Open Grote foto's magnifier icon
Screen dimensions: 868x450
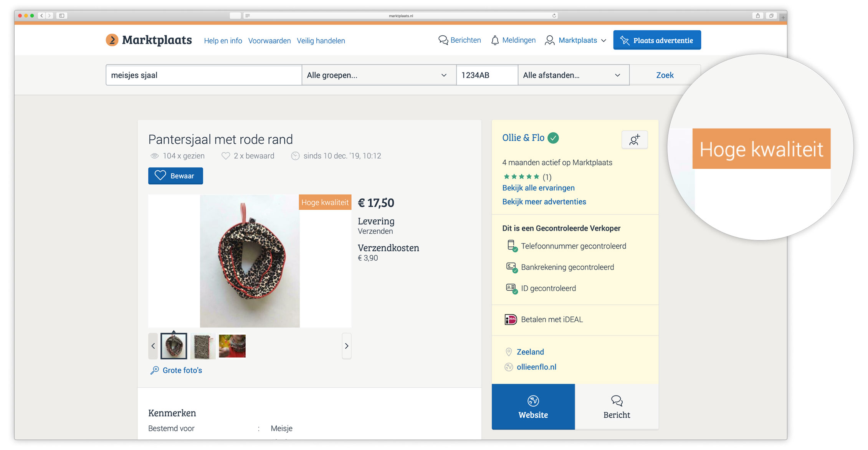(x=154, y=370)
